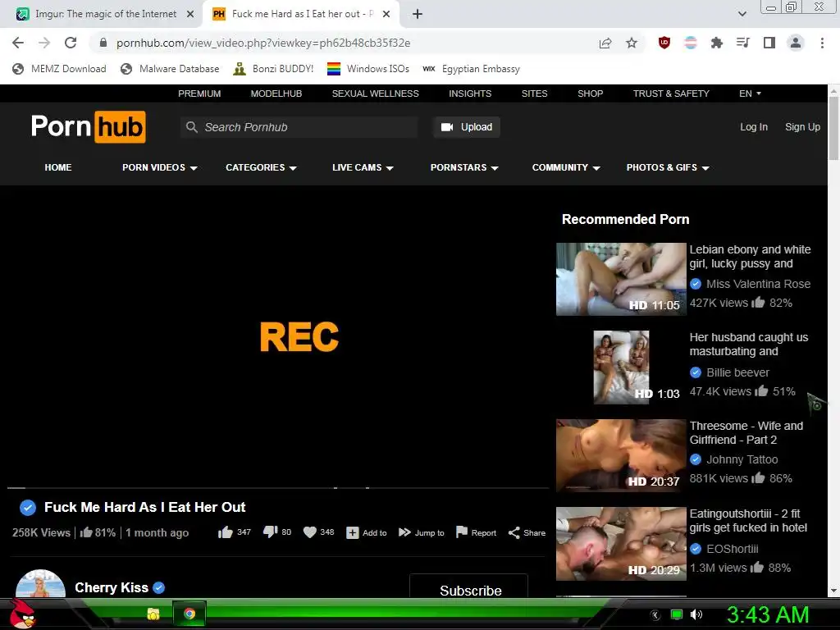This screenshot has width=840, height=630.
Task: Click the magnifier icon in site search
Action: (x=192, y=127)
